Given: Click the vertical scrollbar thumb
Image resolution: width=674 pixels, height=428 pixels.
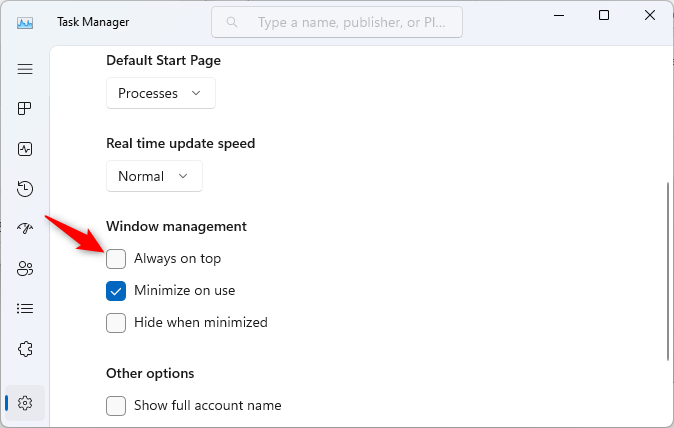Looking at the screenshot, I should tap(668, 270).
